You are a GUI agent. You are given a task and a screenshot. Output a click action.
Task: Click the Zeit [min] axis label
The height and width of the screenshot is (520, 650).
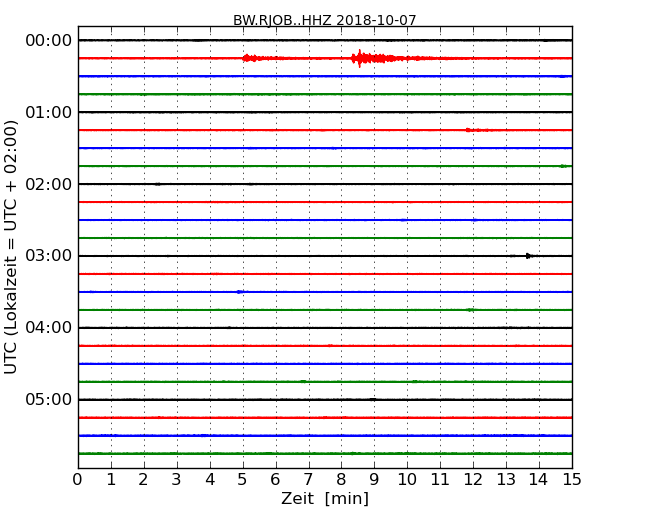tap(325, 498)
